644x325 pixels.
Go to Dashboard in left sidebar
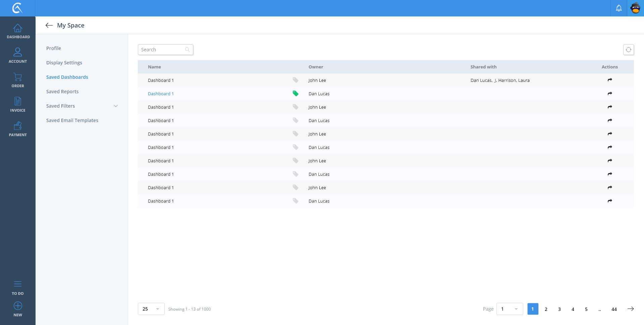pos(18,31)
